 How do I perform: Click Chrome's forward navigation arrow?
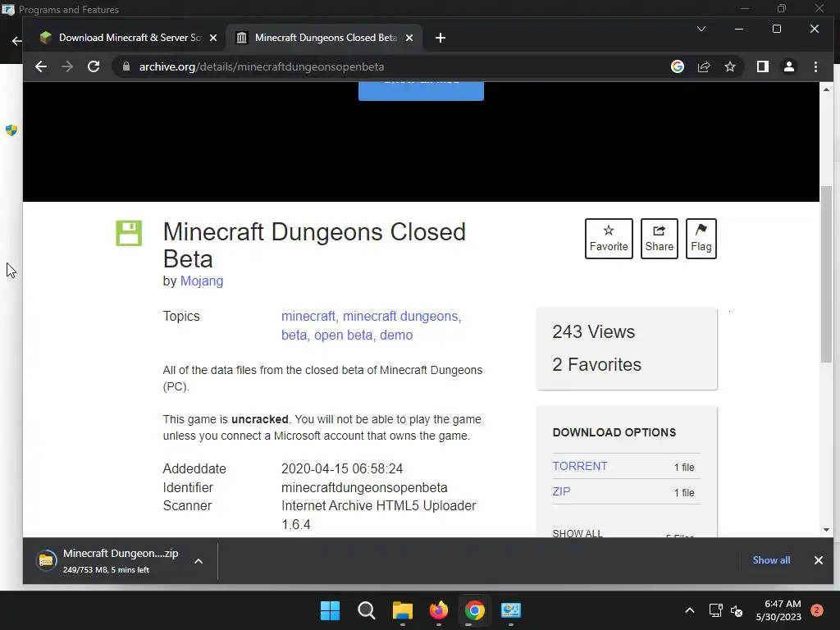[67, 66]
